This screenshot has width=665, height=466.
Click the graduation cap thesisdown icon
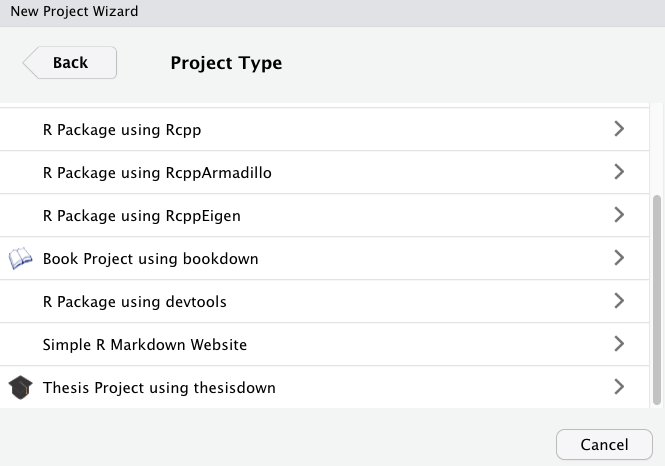20,387
